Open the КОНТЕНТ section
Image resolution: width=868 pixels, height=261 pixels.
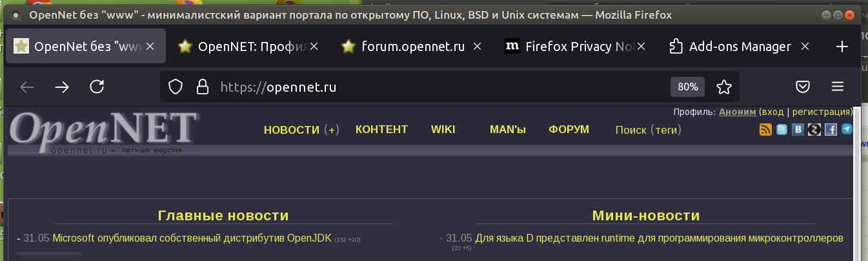(x=381, y=129)
